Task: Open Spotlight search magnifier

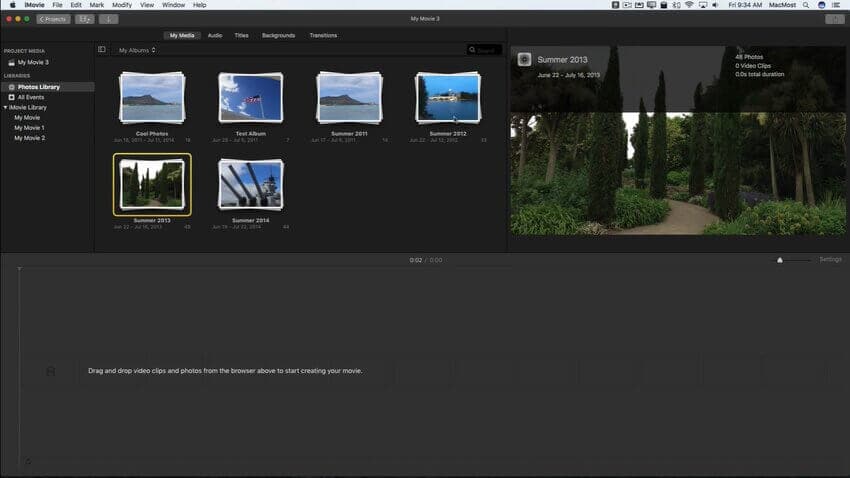Action: (806, 5)
